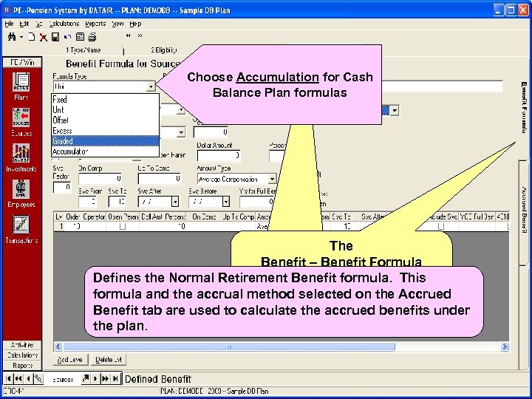
Task: Click the binoculars Find icon in toolbar
Action: click(12, 37)
